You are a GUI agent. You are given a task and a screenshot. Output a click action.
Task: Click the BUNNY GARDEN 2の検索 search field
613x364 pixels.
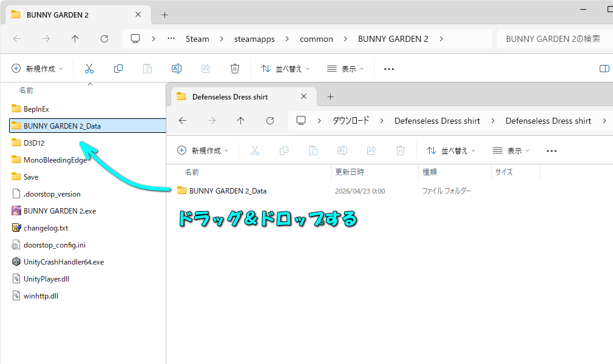click(x=552, y=39)
